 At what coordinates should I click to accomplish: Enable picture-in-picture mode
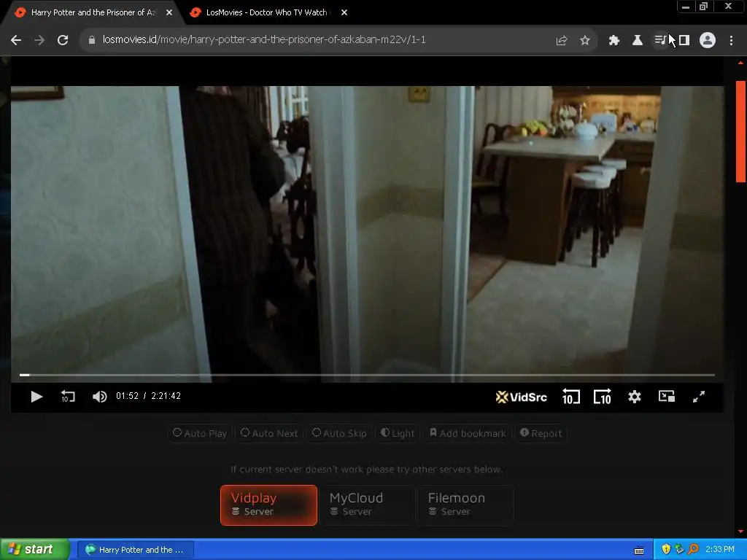pyautogui.click(x=667, y=396)
